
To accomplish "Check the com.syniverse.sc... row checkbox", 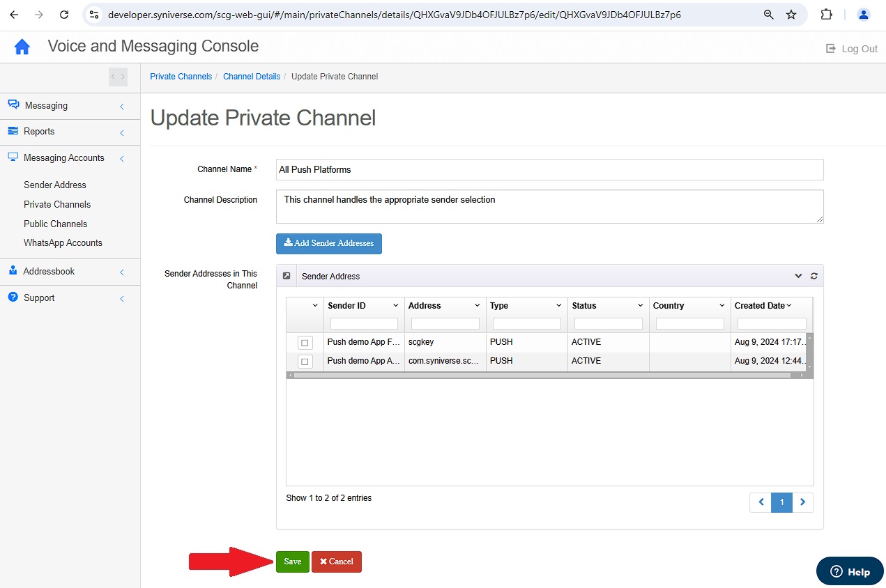I will point(305,362).
